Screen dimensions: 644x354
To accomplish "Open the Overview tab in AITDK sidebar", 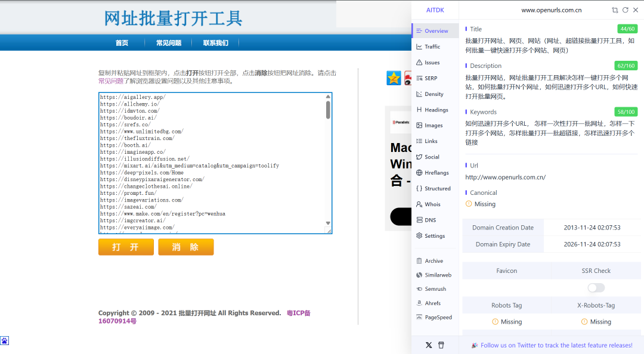I will [x=435, y=31].
